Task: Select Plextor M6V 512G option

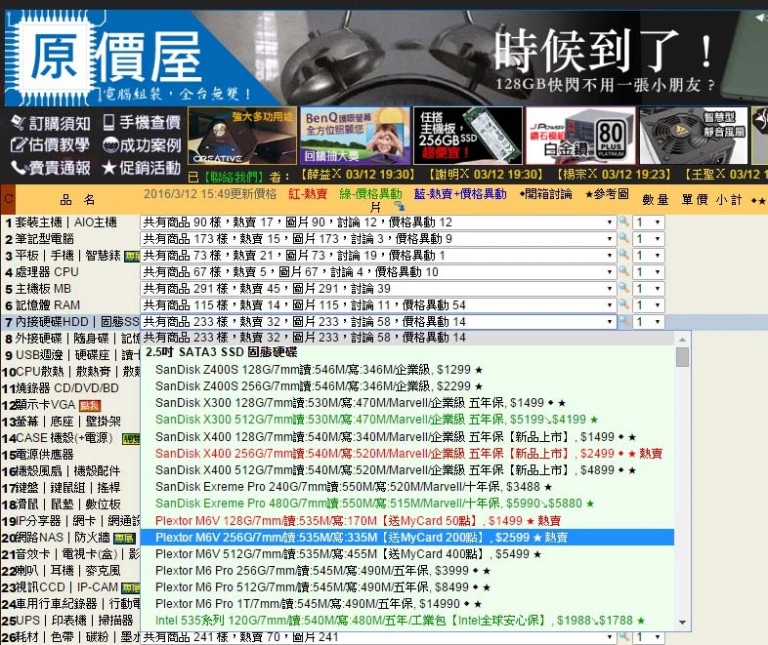Action: click(x=408, y=554)
